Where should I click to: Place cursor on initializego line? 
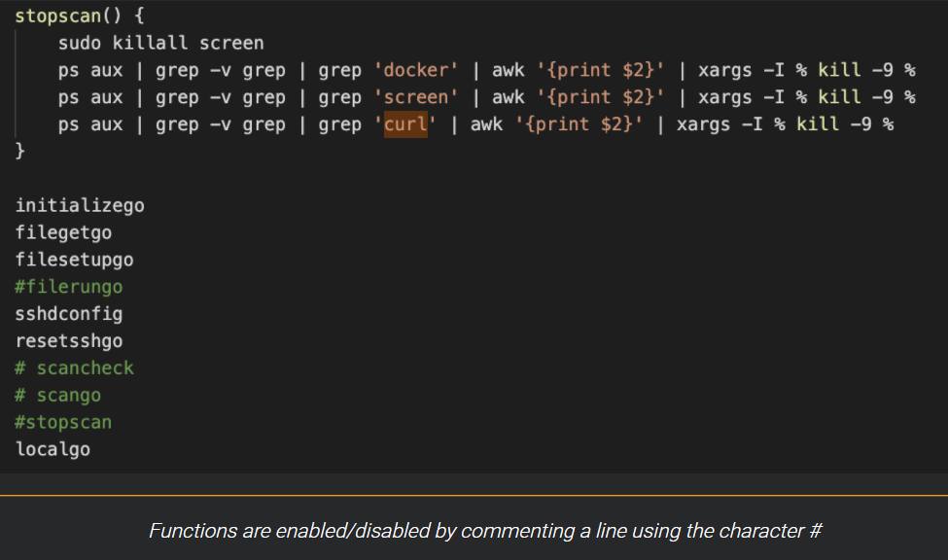pos(80,205)
